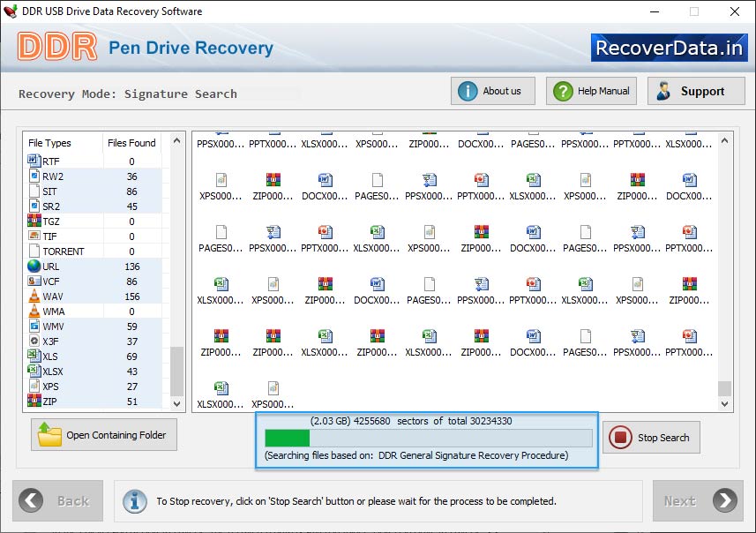The height and width of the screenshot is (533, 756).
Task: Click the Support button
Action: point(696,91)
